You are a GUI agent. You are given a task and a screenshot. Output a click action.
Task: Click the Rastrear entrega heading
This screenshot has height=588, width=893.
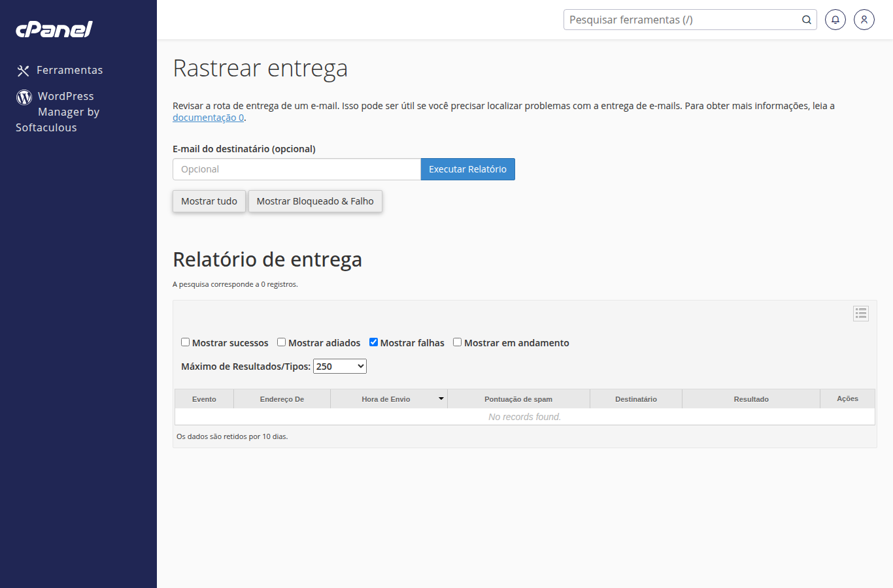coord(260,69)
